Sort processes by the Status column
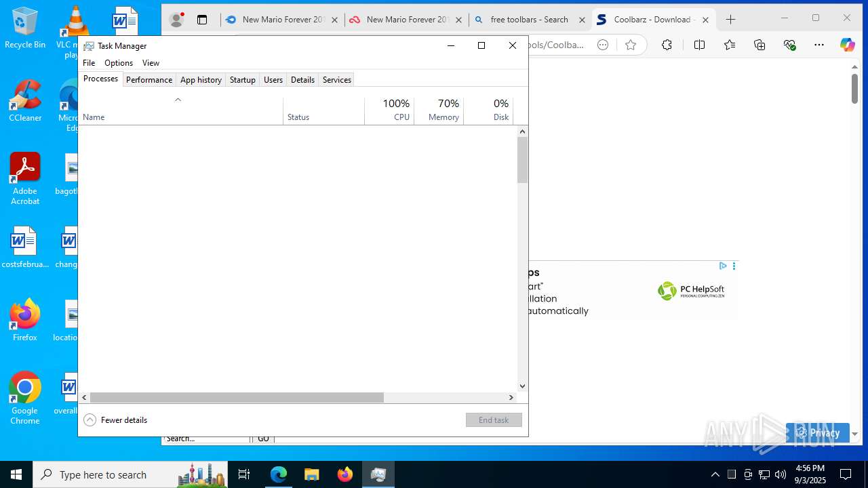 [323, 110]
